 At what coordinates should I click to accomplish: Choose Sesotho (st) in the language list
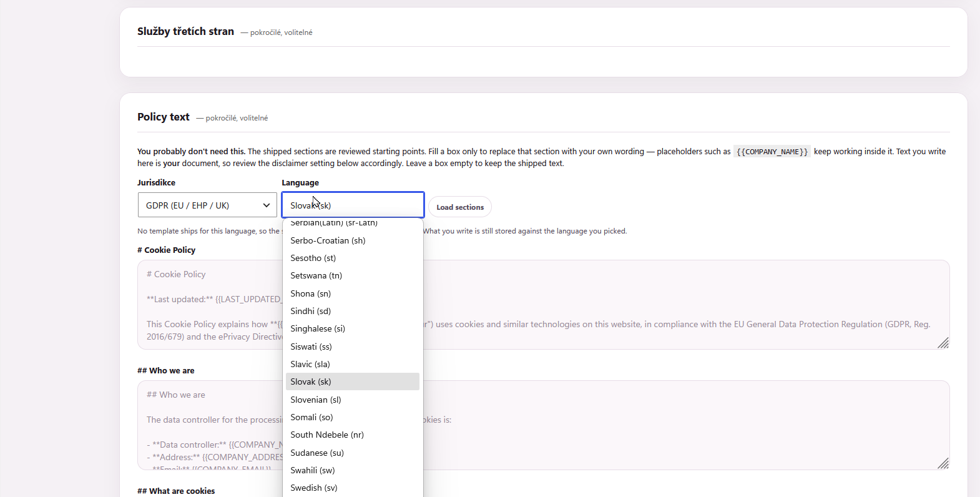point(353,258)
